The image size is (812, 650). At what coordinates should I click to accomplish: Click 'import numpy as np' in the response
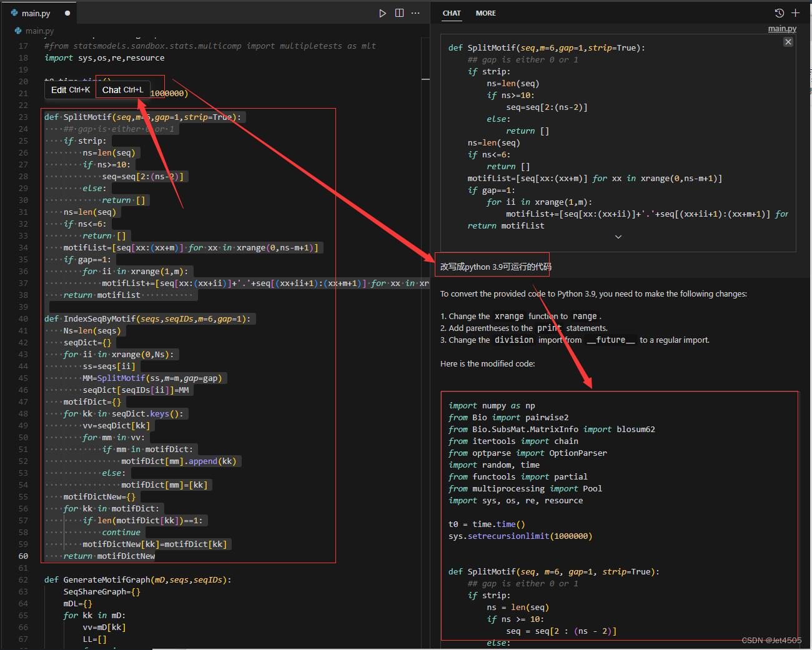coord(492,406)
